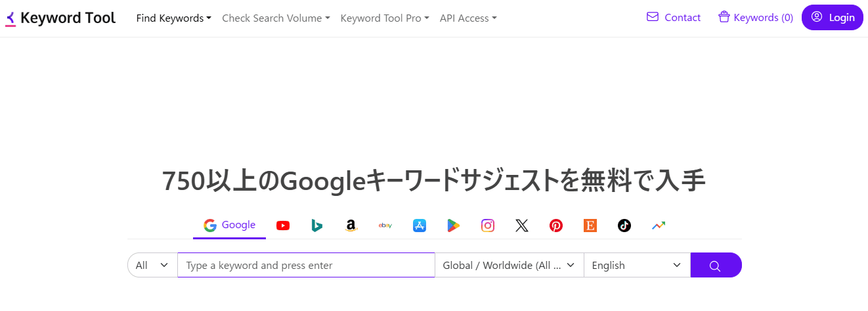Screen dimensions: 868x311
Task: Choose the Pinterest platform icon
Action: [x=556, y=226]
